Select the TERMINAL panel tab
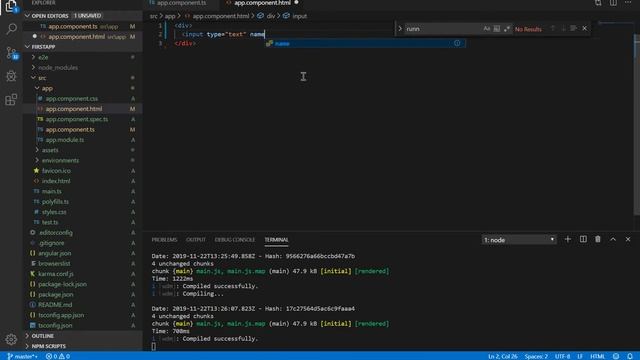The width and height of the screenshot is (640, 360). (276, 240)
